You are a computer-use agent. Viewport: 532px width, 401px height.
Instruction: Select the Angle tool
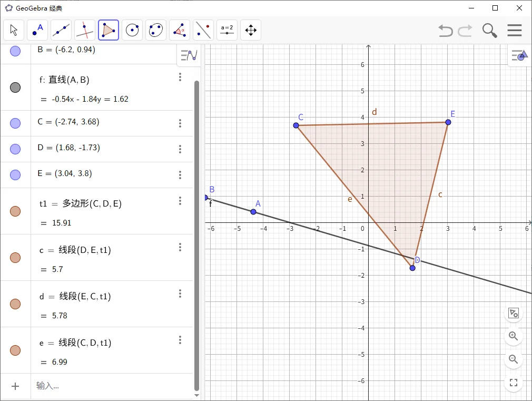[x=180, y=30]
